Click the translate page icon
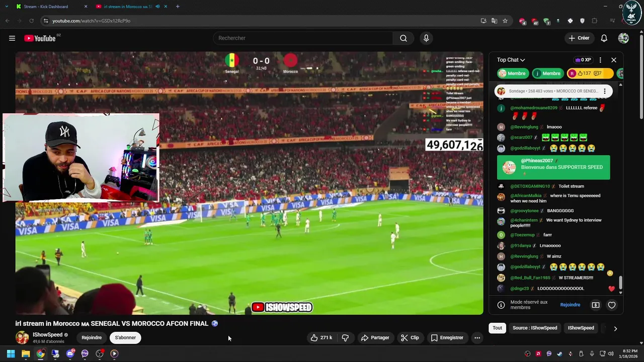 coord(494,21)
